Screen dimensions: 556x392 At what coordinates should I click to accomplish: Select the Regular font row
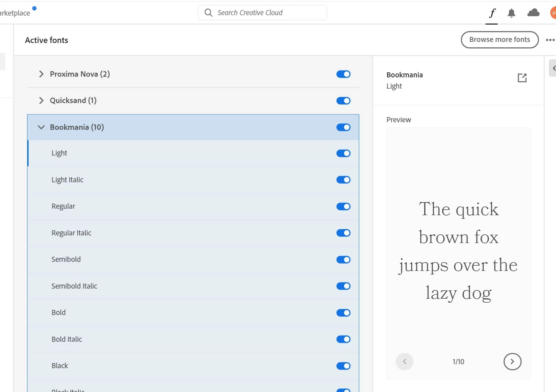click(x=193, y=206)
